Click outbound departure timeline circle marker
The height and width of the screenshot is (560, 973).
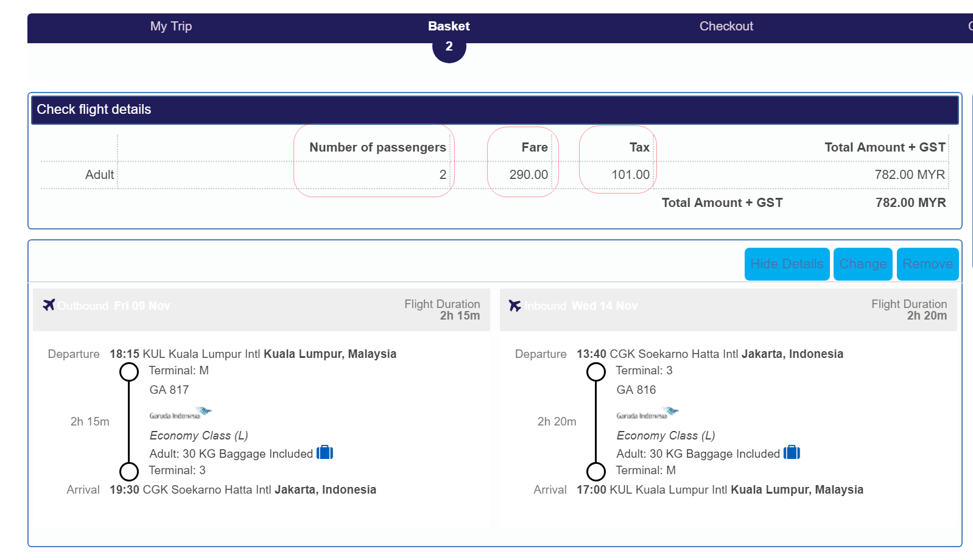[x=129, y=372]
